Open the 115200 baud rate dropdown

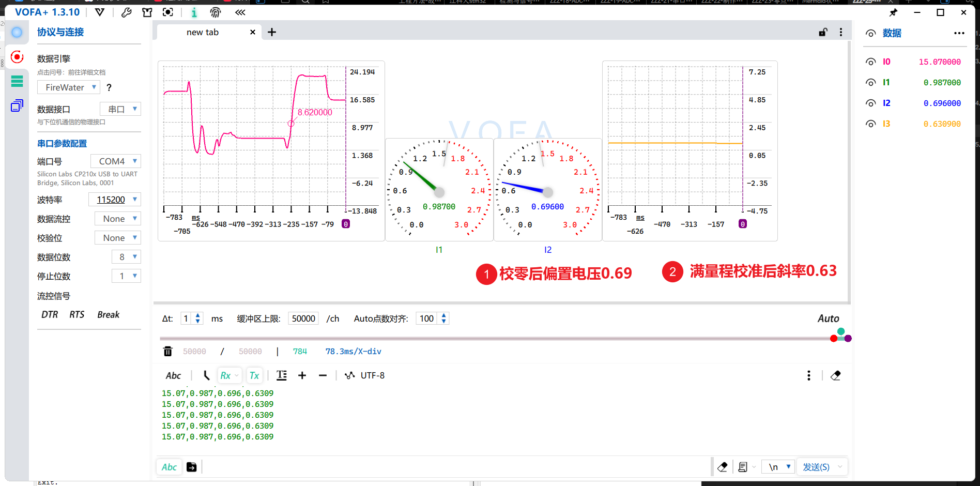(x=114, y=200)
